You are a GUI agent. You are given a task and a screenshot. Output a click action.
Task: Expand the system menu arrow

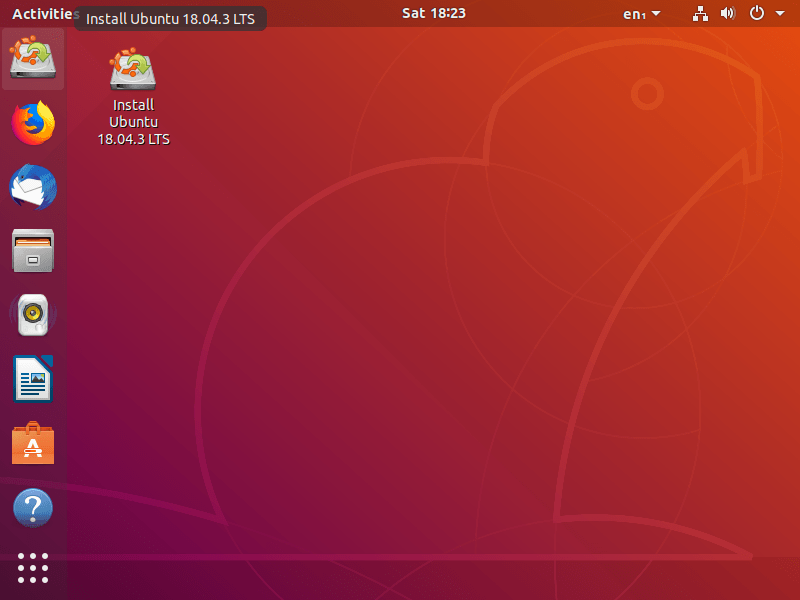[x=780, y=14]
